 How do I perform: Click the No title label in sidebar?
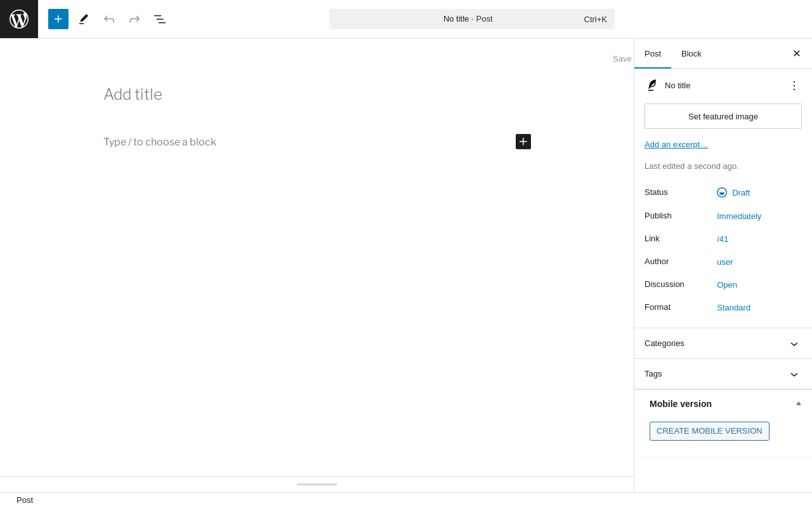(x=678, y=85)
